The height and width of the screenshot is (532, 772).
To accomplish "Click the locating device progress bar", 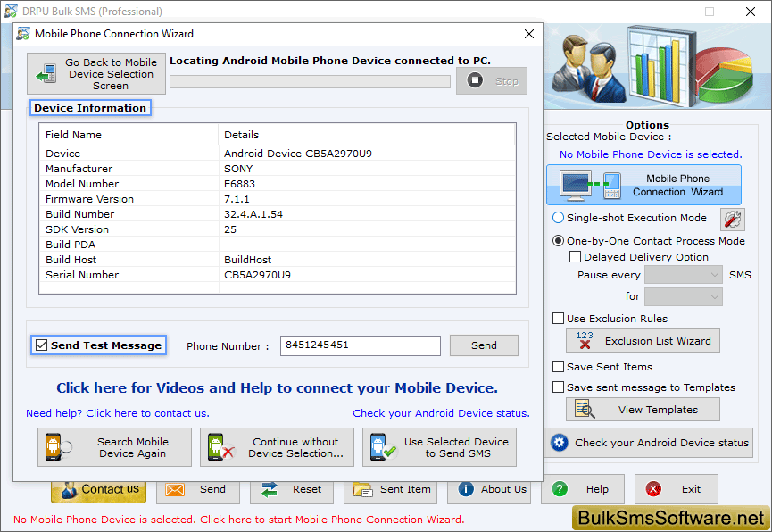I will pyautogui.click(x=311, y=81).
